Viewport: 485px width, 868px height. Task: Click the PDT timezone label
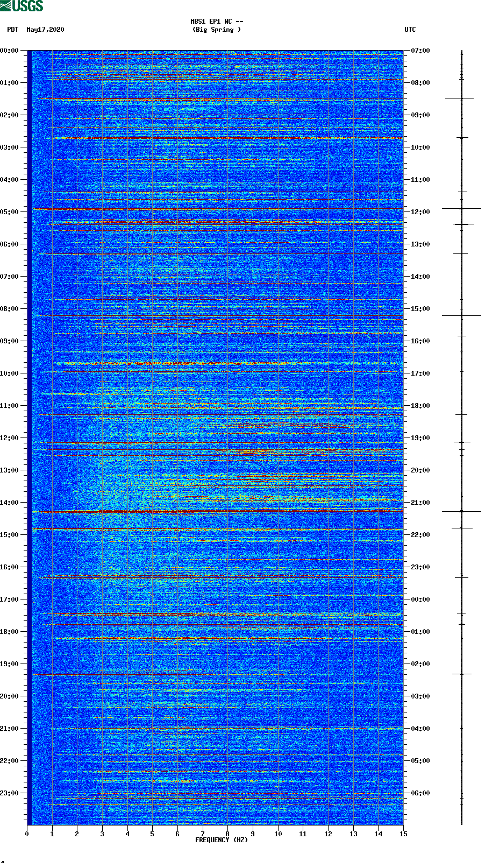click(13, 30)
